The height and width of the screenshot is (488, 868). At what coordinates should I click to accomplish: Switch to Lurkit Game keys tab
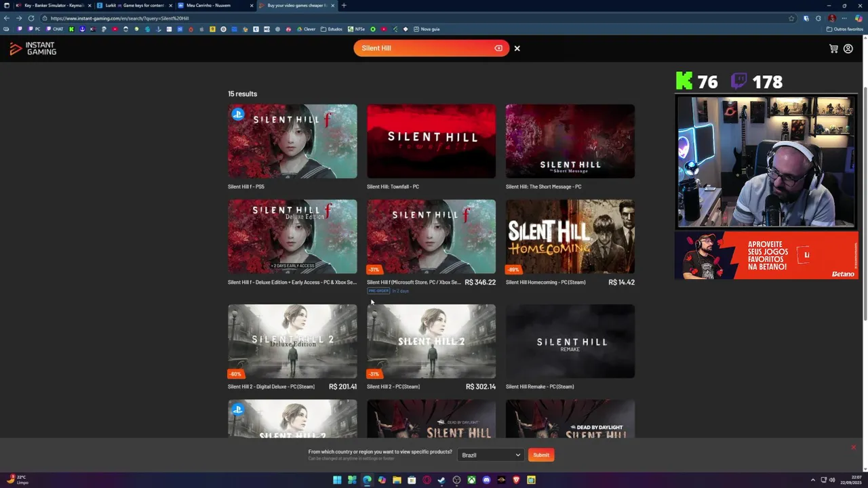click(134, 5)
